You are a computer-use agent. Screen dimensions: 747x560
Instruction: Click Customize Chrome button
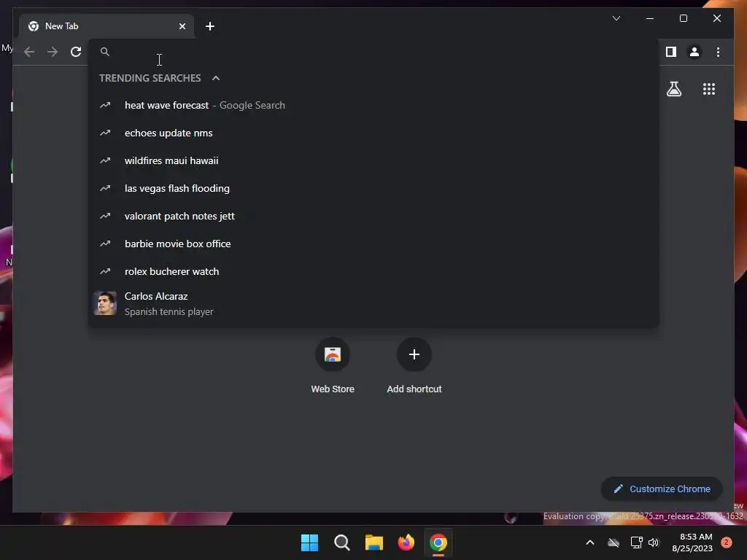[x=662, y=489]
